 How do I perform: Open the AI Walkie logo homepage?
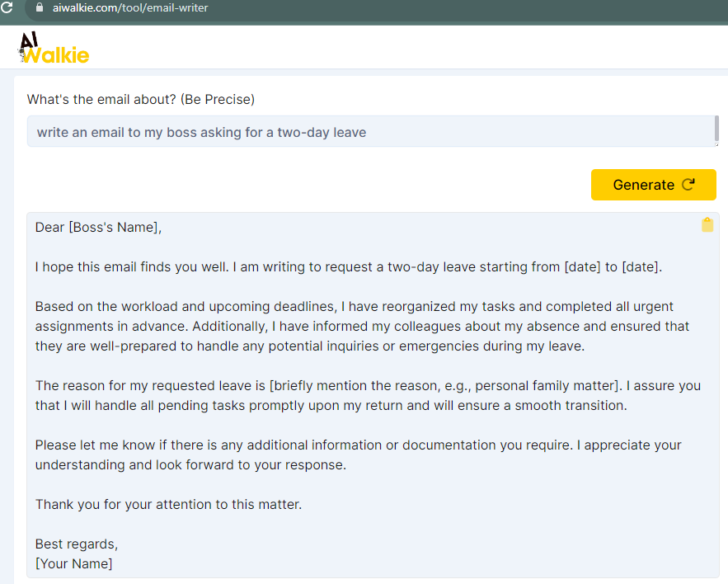click(x=54, y=47)
